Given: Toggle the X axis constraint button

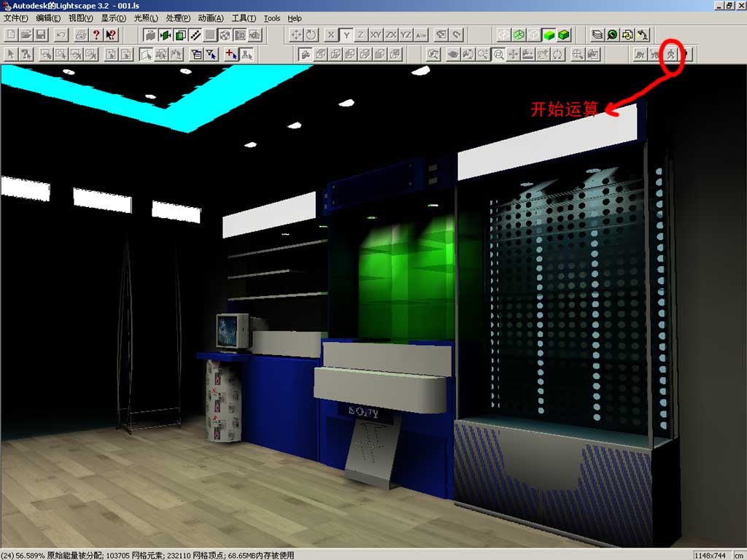Looking at the screenshot, I should coord(331,34).
